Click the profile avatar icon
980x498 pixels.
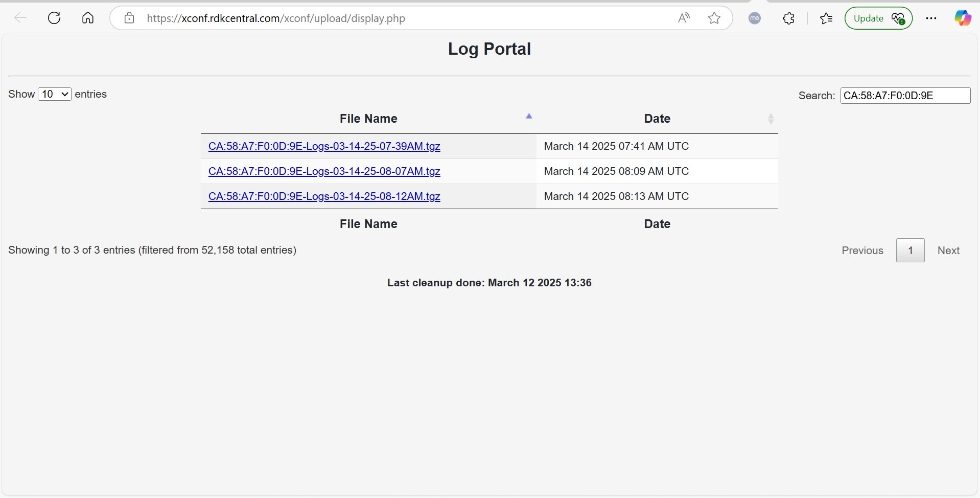755,18
